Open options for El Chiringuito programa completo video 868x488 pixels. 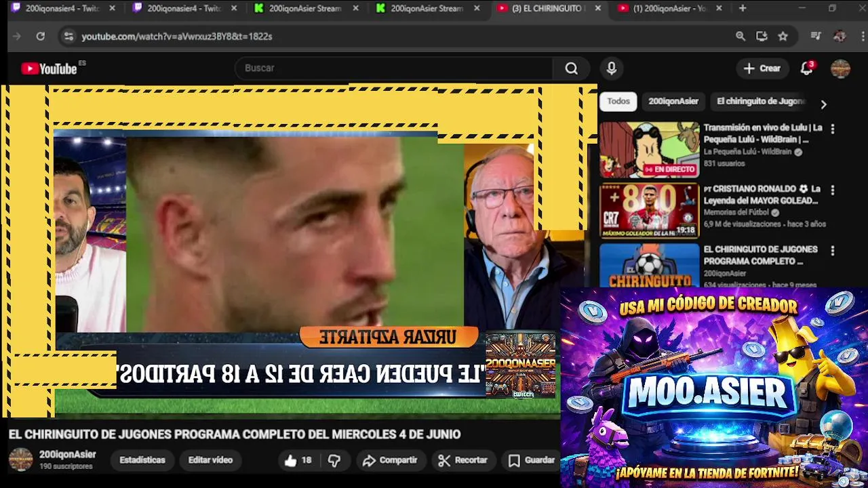(x=833, y=251)
